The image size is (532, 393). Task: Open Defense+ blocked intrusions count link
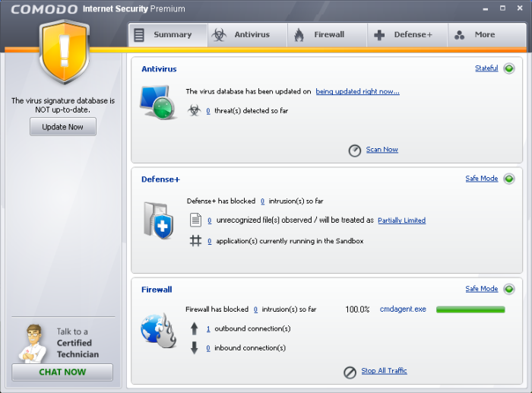point(262,201)
